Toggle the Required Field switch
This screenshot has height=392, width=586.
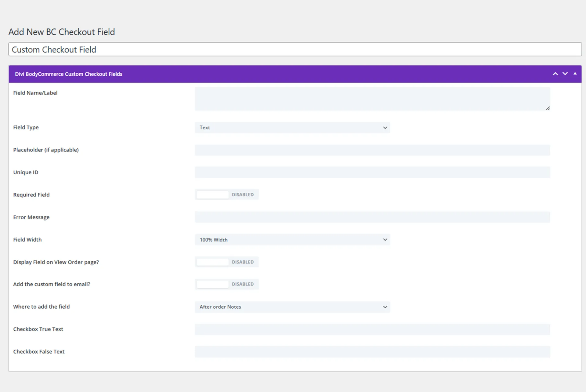point(226,194)
